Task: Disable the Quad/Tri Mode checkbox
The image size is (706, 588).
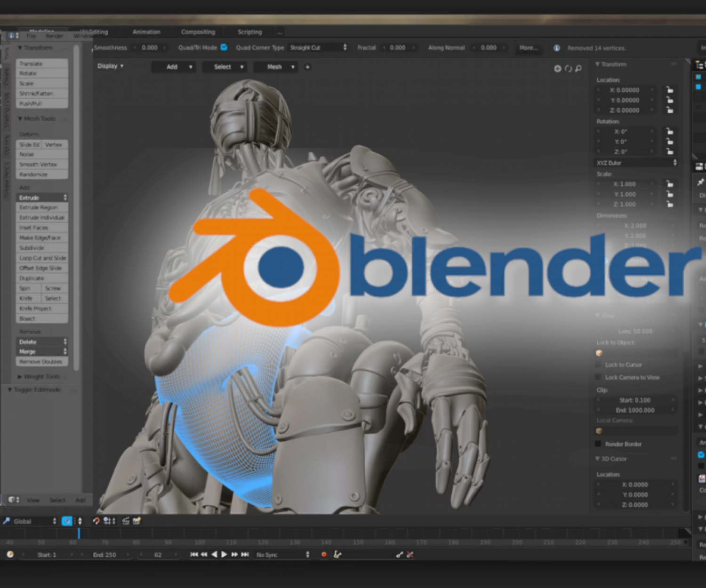Action: coord(224,47)
